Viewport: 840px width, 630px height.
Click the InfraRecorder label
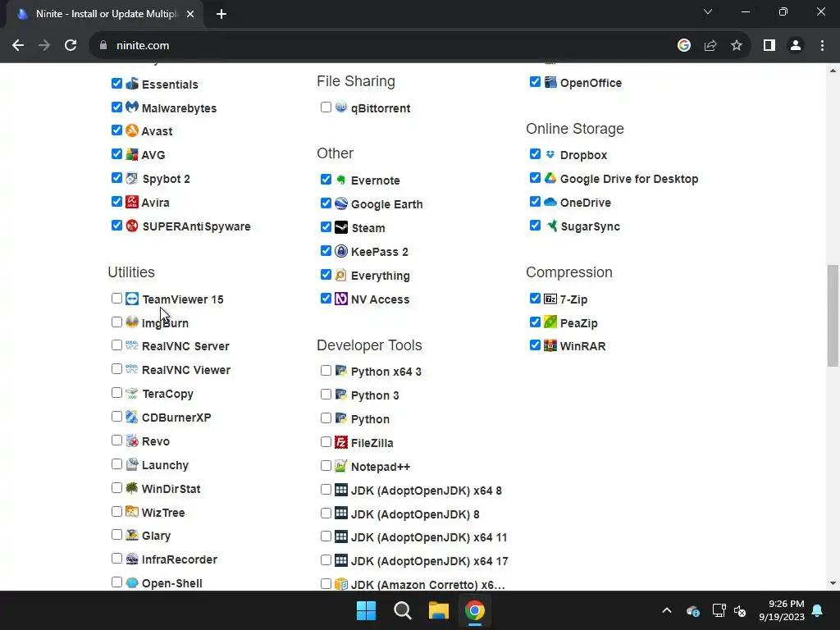click(180, 559)
